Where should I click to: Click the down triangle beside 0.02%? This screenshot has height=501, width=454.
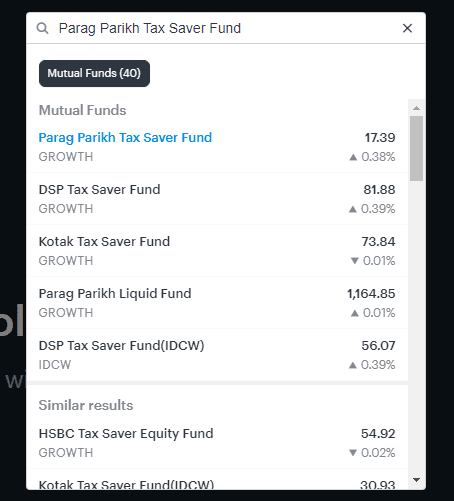coord(353,453)
